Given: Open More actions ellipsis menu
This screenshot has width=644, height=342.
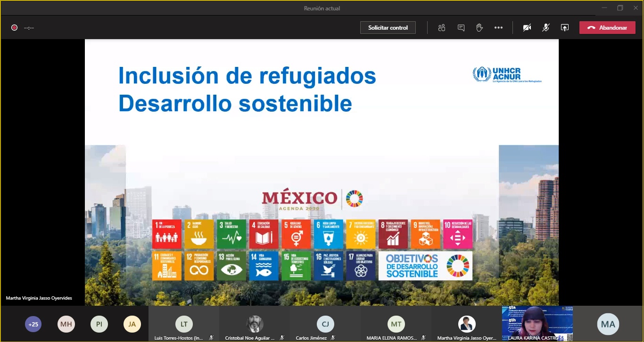Looking at the screenshot, I should point(498,28).
